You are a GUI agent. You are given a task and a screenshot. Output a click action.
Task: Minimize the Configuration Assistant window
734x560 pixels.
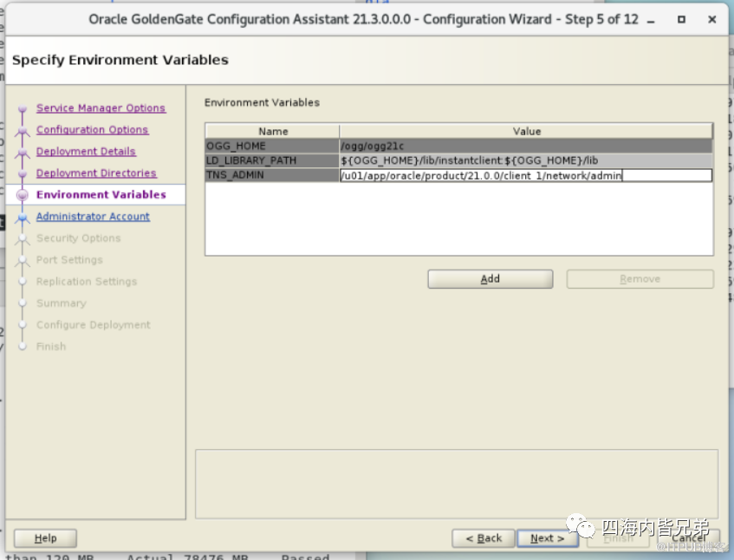pyautogui.click(x=651, y=20)
